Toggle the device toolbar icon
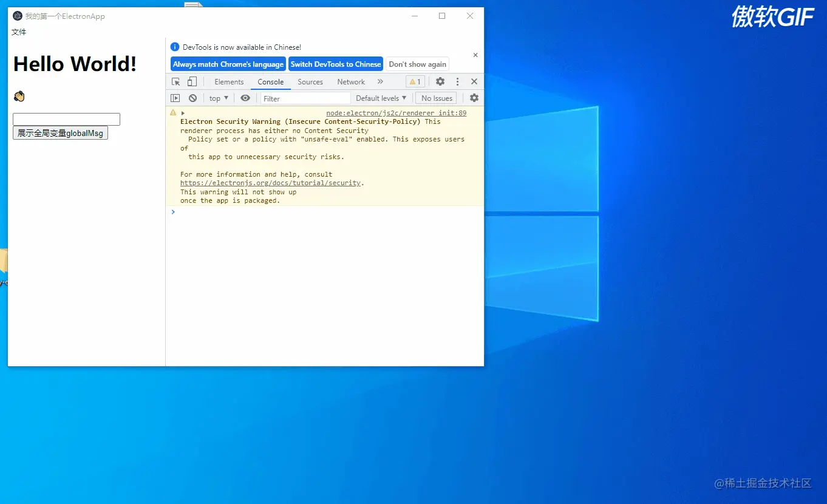This screenshot has height=504, width=827. (192, 82)
